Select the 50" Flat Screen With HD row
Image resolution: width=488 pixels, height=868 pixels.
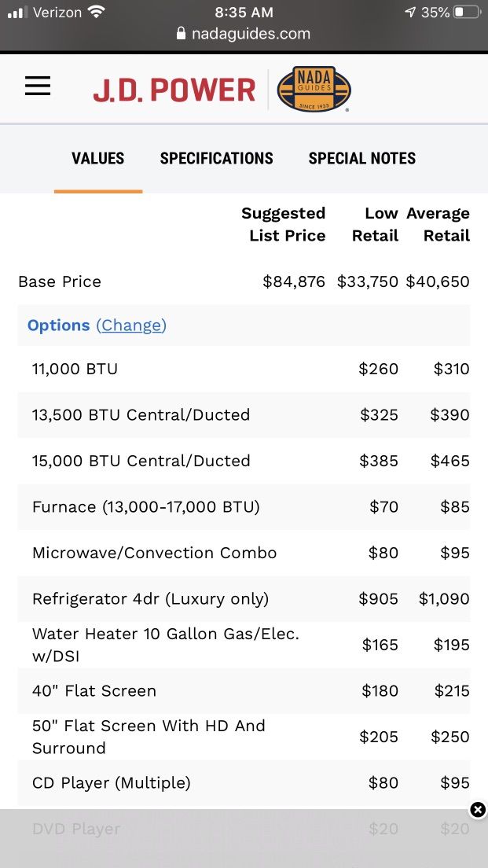click(244, 737)
